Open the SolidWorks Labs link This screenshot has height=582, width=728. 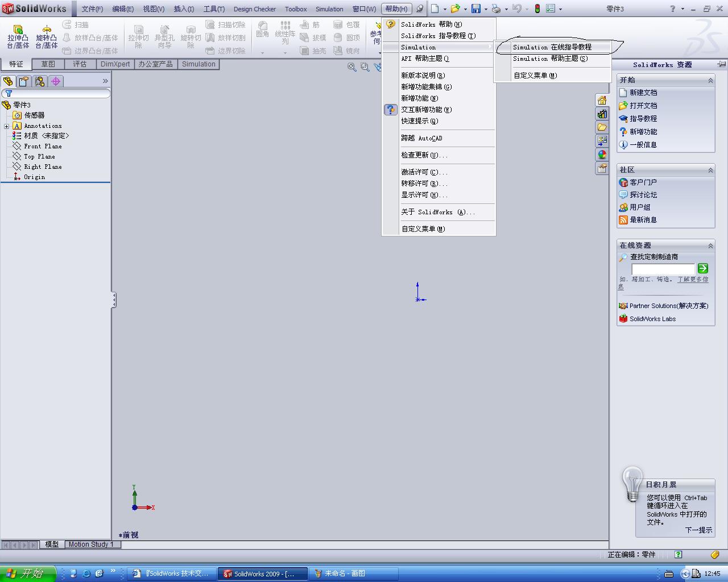coord(652,319)
